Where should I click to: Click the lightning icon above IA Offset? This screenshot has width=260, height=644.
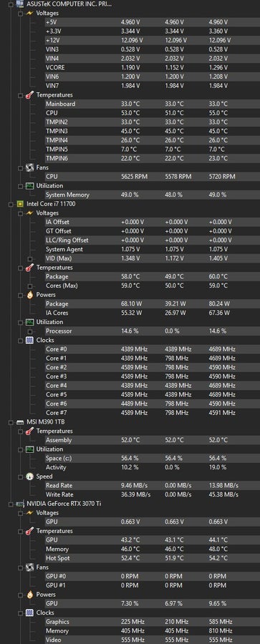point(29,213)
